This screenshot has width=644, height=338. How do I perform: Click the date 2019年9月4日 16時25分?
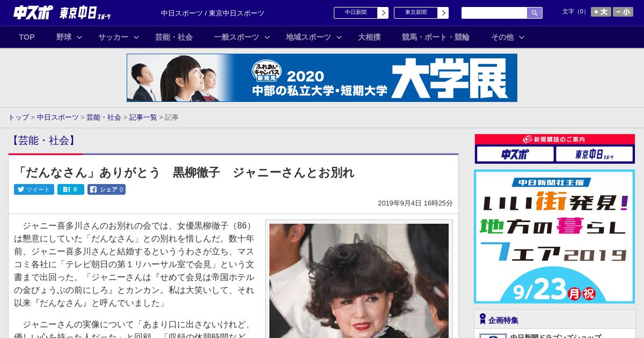coord(415,203)
